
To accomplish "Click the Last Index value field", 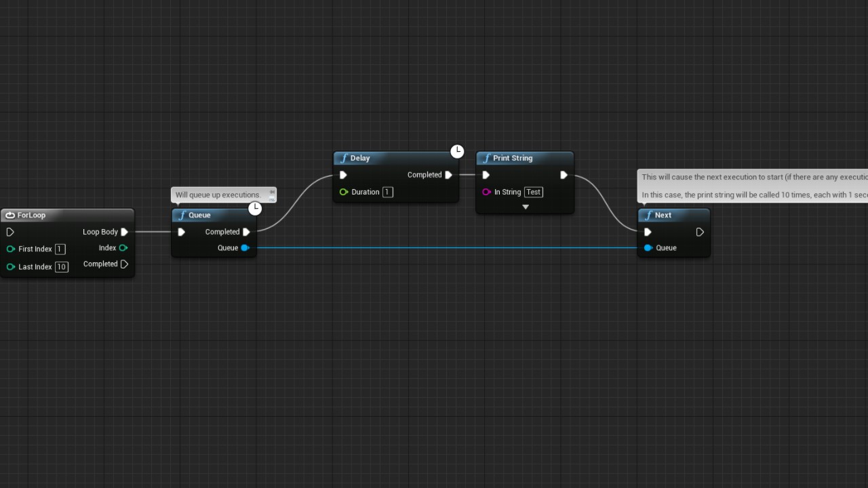I will [62, 266].
